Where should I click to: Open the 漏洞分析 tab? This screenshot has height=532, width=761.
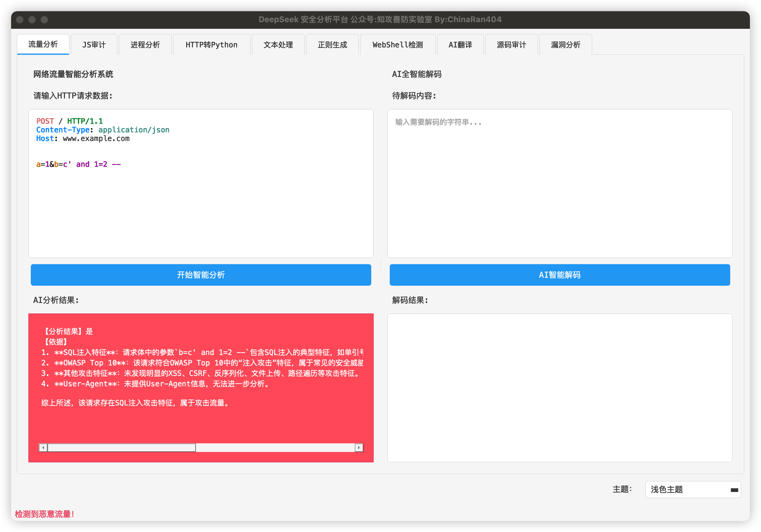566,45
